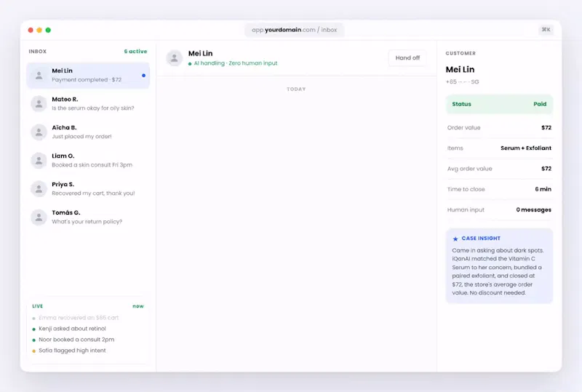Click the Human input 0 messages value
This screenshot has width=582, height=392.
[533, 209]
